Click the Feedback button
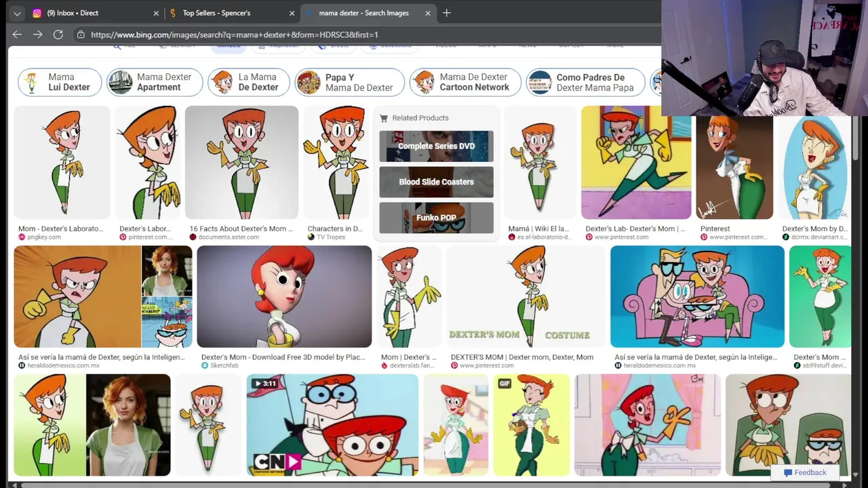This screenshot has width=868, height=488. 805,472
